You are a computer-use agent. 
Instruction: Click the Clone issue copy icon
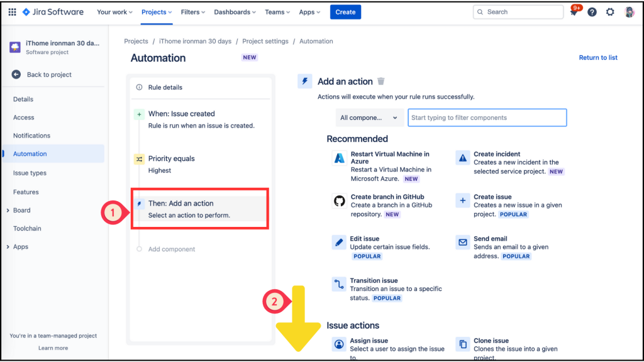coord(463,344)
